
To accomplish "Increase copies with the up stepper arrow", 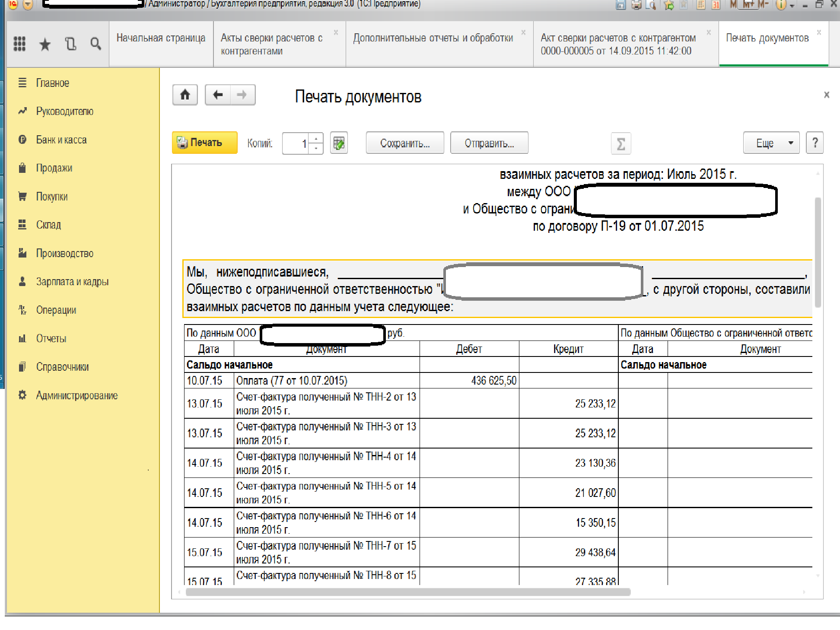I will pos(316,138).
